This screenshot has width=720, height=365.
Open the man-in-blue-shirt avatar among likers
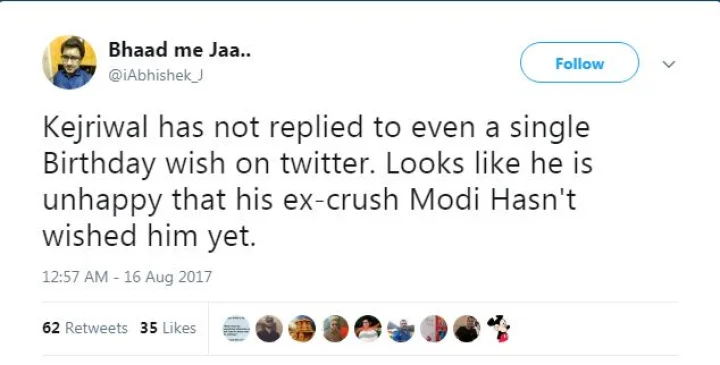pyautogui.click(x=401, y=328)
